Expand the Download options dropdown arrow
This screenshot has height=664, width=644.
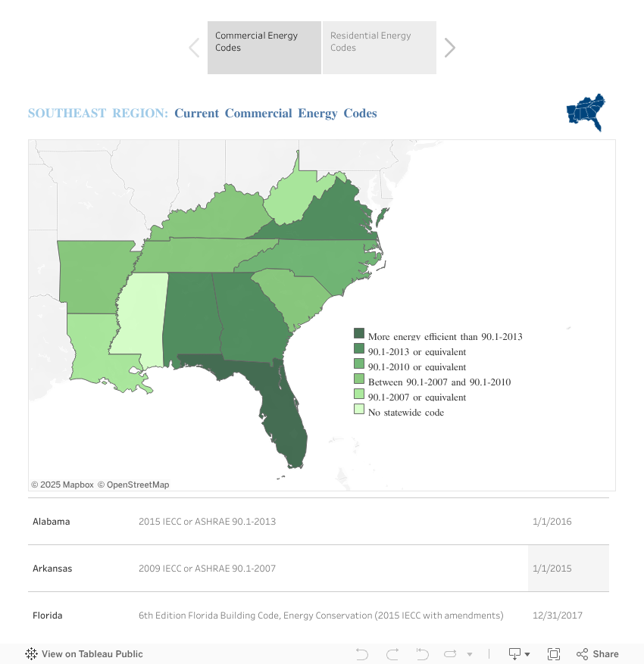(527, 653)
